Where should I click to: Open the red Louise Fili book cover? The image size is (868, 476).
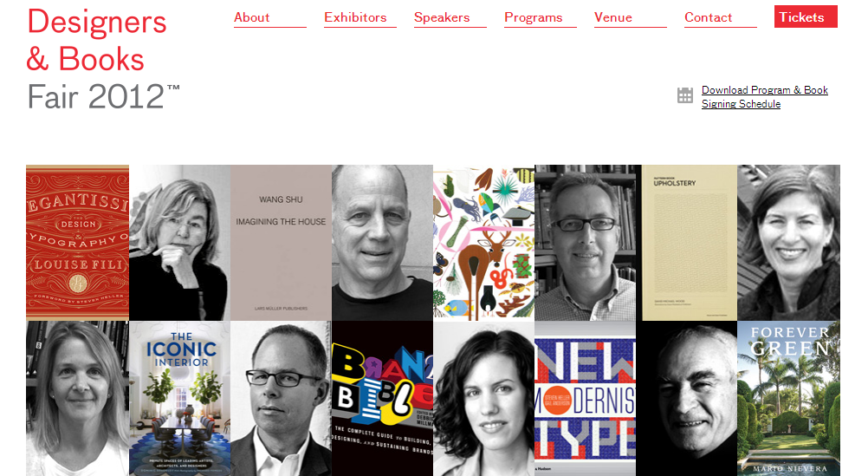pyautogui.click(x=77, y=243)
